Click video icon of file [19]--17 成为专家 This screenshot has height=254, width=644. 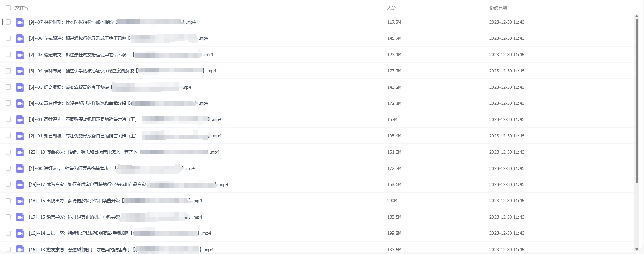pyautogui.click(x=20, y=185)
